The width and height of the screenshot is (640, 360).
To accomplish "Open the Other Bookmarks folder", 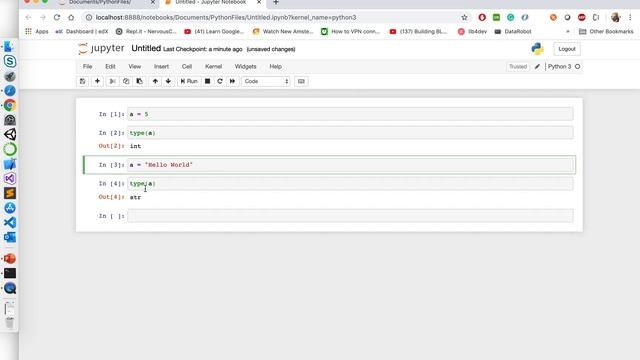I will tap(606, 31).
